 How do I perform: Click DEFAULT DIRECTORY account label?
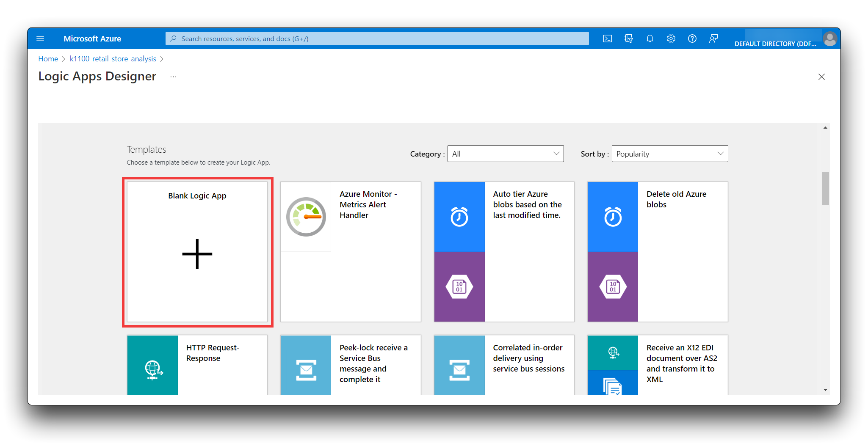[775, 44]
